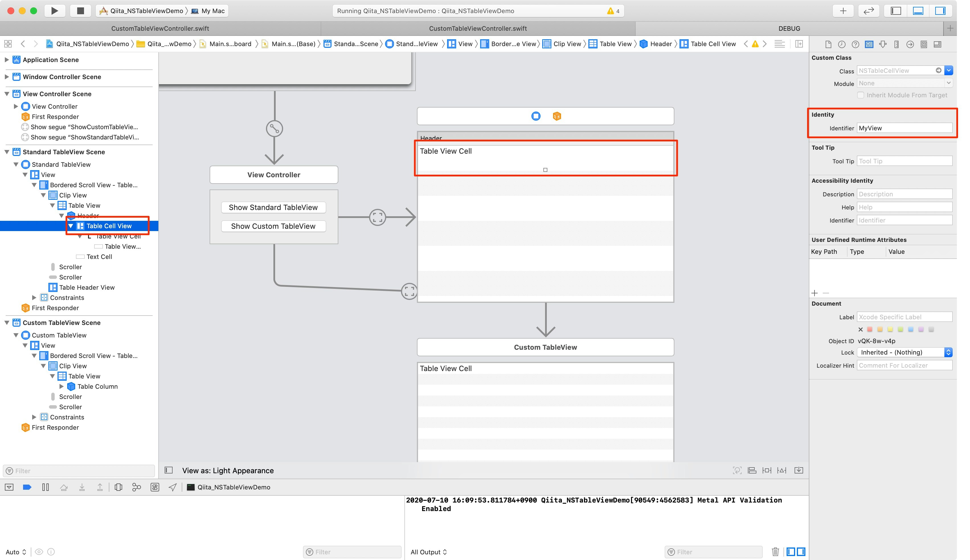970x560 pixels.
Task: Toggle the document outline sidebar button
Action: [x=169, y=470]
